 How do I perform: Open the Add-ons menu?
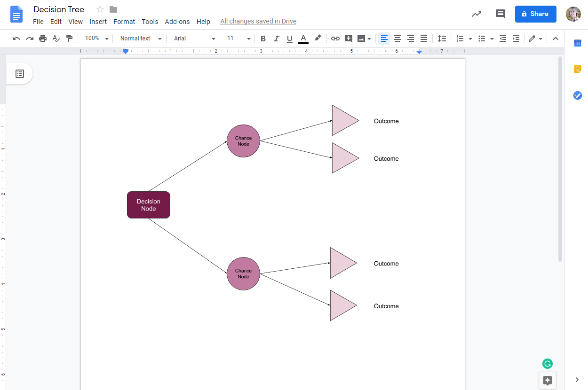click(x=177, y=22)
